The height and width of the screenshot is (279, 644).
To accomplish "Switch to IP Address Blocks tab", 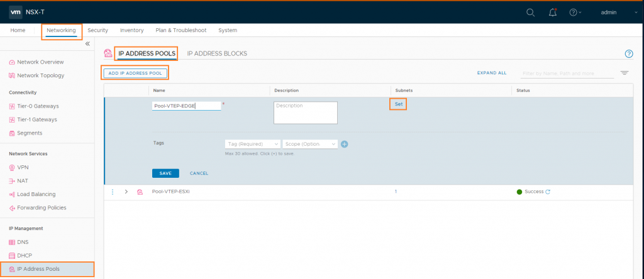I will 217,53.
